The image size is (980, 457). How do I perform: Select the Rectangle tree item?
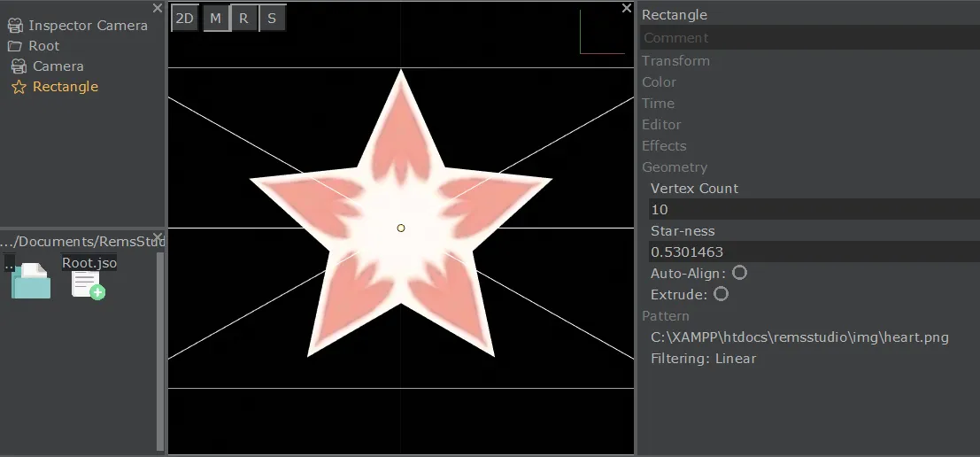tap(66, 87)
